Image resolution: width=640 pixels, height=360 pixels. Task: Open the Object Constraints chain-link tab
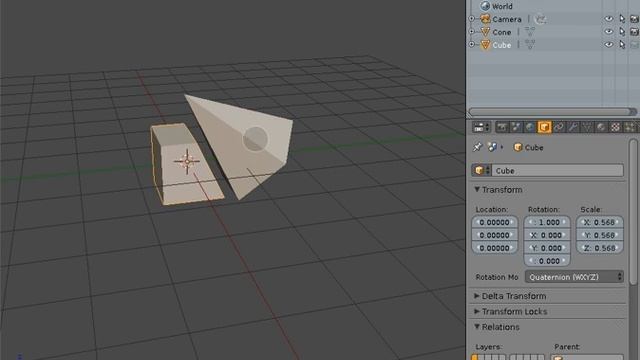coord(558,127)
